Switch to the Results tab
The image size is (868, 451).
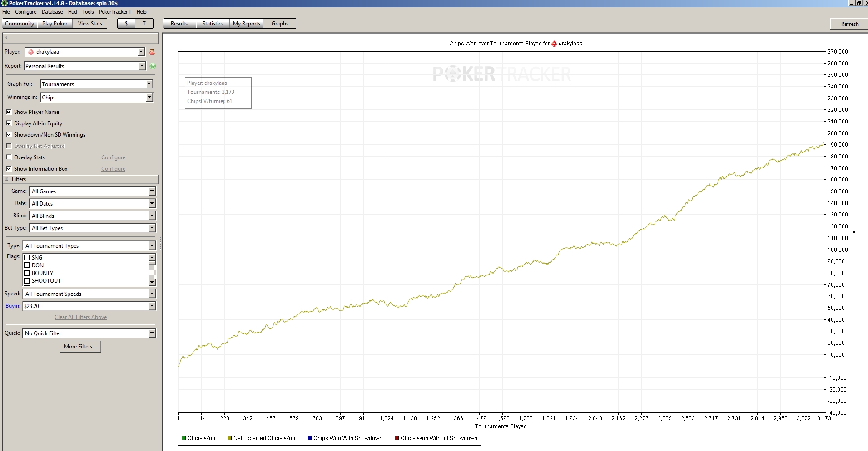click(179, 24)
